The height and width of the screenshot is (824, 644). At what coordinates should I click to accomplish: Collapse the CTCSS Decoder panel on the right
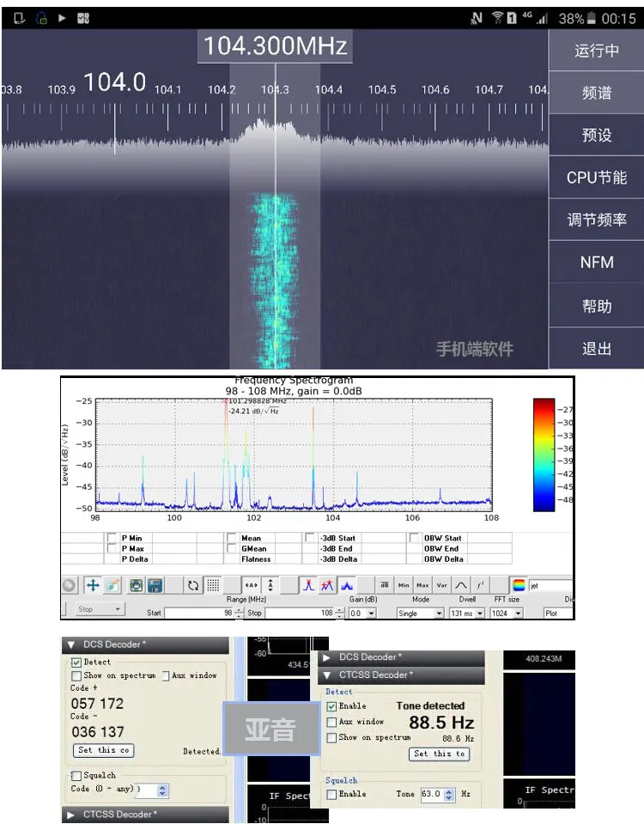401,674
